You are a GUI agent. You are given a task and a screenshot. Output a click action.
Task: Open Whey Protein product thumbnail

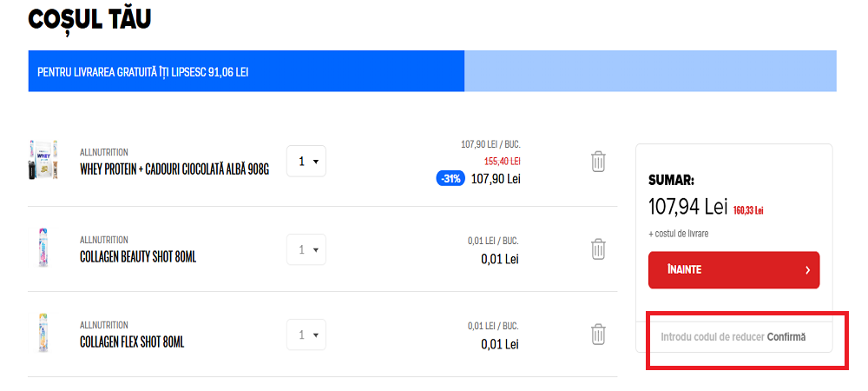[x=43, y=161]
